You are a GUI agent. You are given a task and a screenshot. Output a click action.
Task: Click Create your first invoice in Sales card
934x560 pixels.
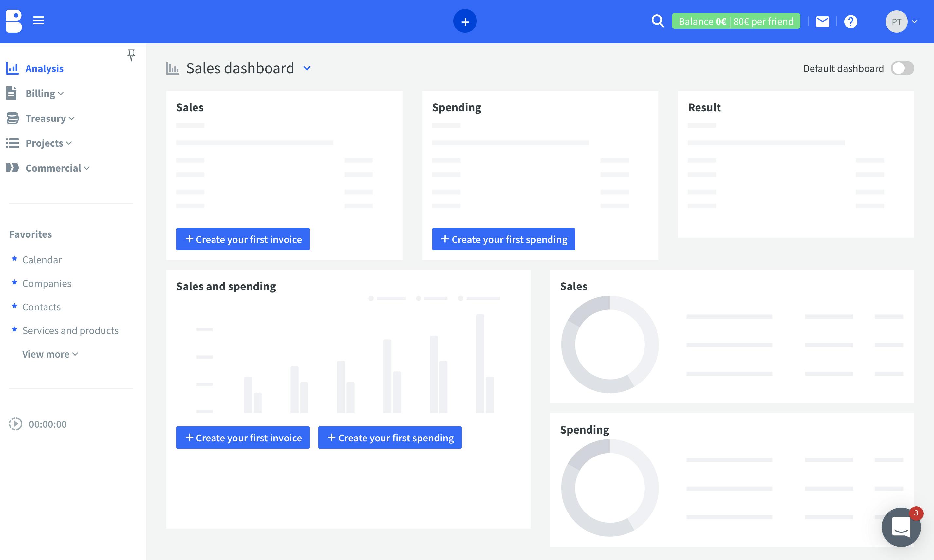tap(243, 239)
